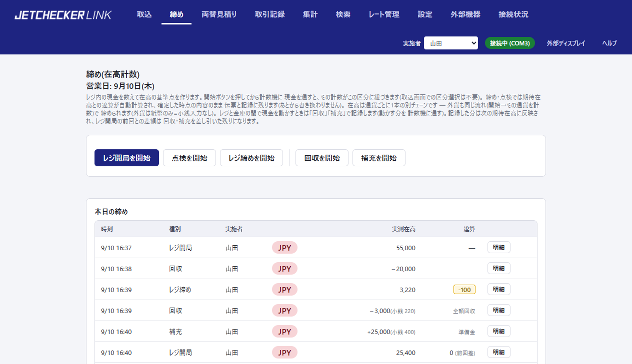632x364 pixels.
Task: Click the レジ開局を開始 button
Action: (126, 158)
